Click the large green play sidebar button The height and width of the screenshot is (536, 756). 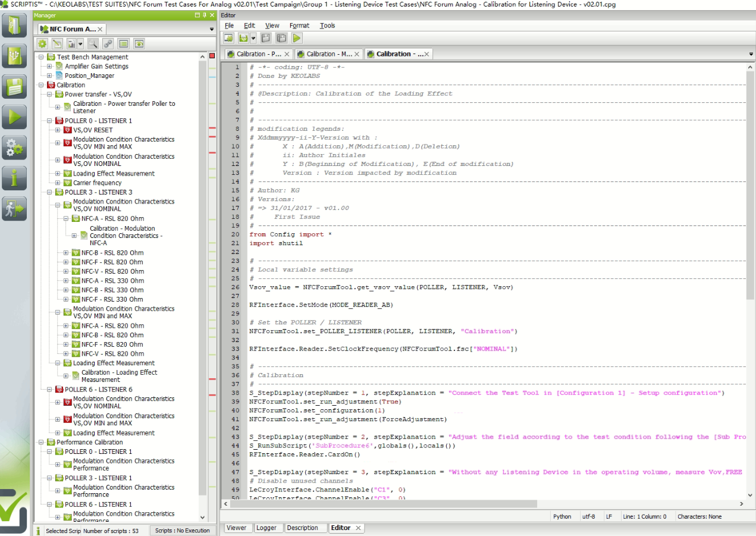pyautogui.click(x=14, y=117)
